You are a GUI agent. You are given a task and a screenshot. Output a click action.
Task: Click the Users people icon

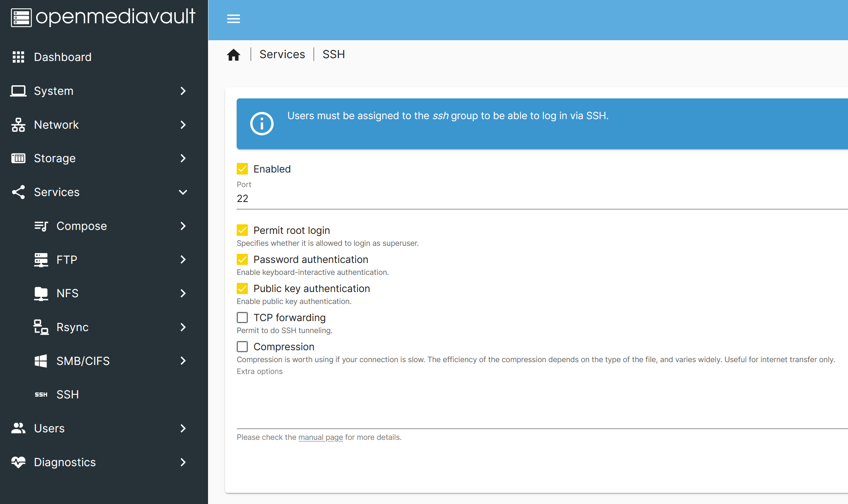click(18, 428)
